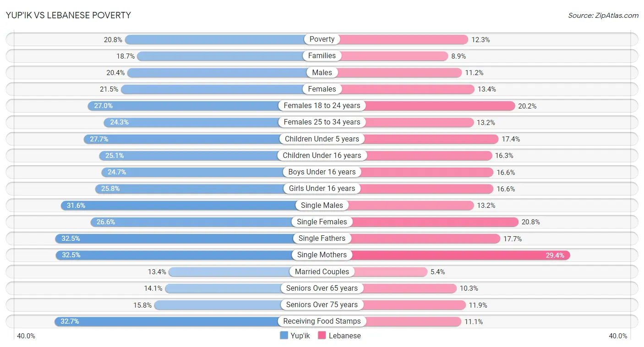Click the blue Yup'ik legend swatch

(284, 336)
